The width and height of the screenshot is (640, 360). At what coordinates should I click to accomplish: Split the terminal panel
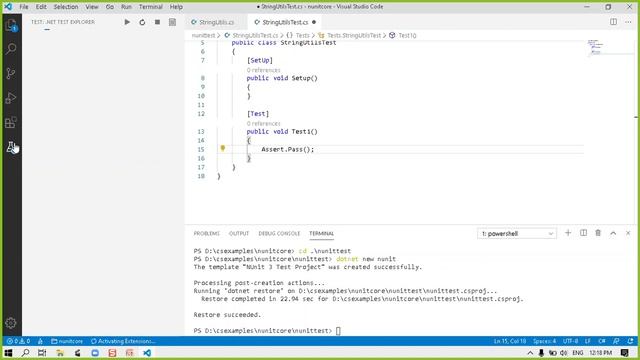coord(583,233)
